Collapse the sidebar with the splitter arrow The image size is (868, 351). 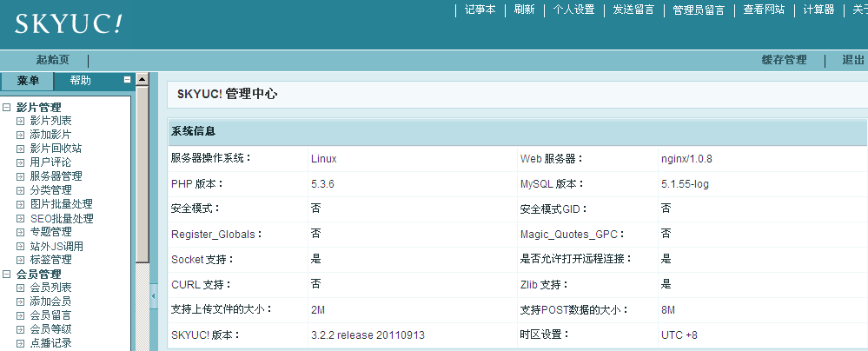[x=153, y=296]
